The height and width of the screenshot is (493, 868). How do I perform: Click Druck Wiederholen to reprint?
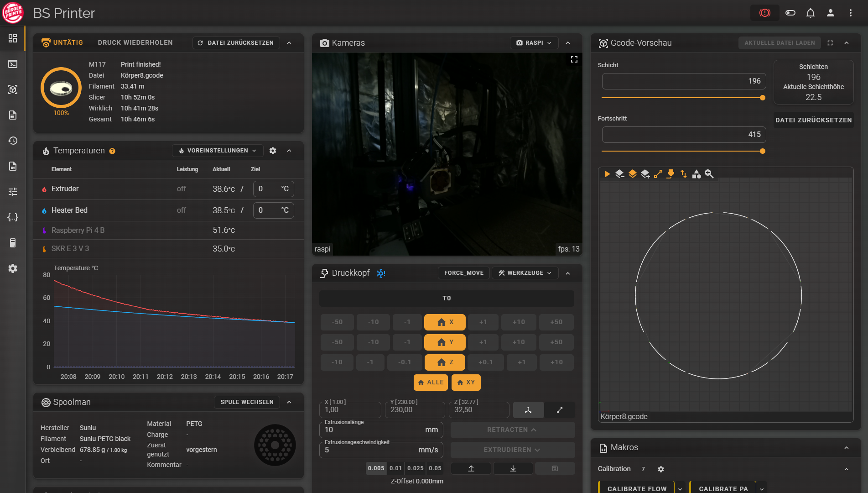[135, 42]
